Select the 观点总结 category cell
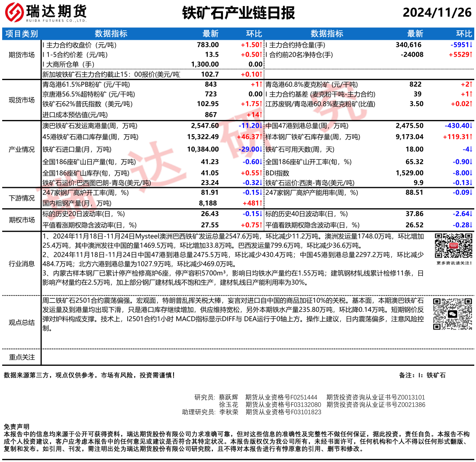The width and height of the screenshot is (476, 462). (x=22, y=323)
